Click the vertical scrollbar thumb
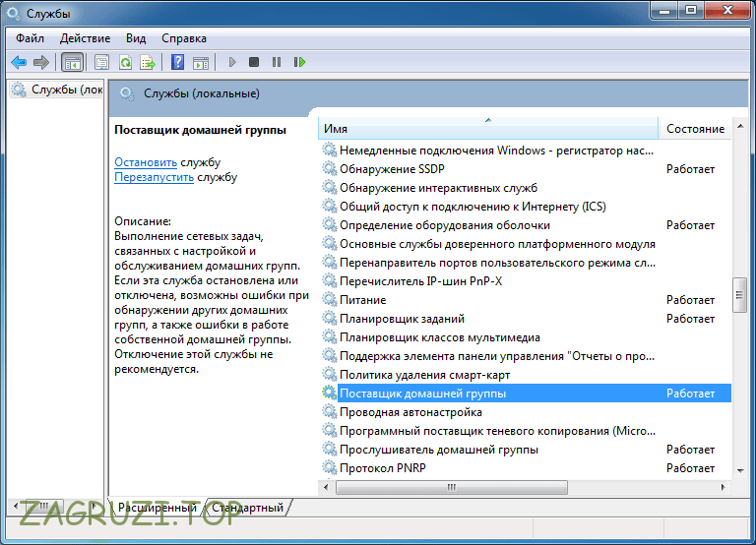 pyautogui.click(x=739, y=295)
